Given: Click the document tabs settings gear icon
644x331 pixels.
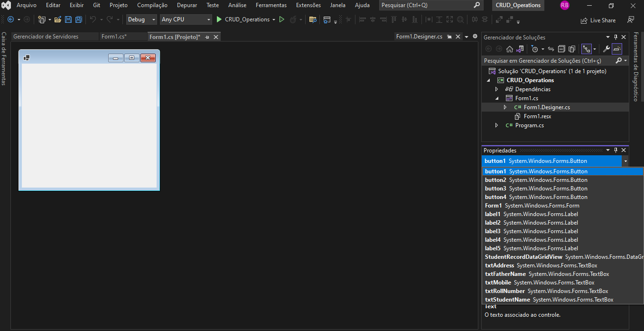Looking at the screenshot, I should click(x=475, y=37).
